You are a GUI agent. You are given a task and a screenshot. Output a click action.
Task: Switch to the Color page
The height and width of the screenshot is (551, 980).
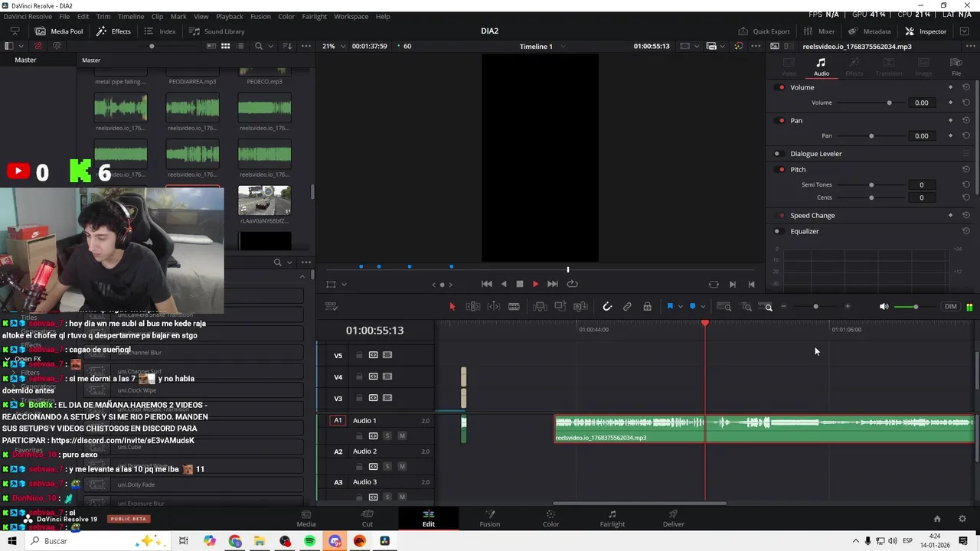tap(550, 518)
